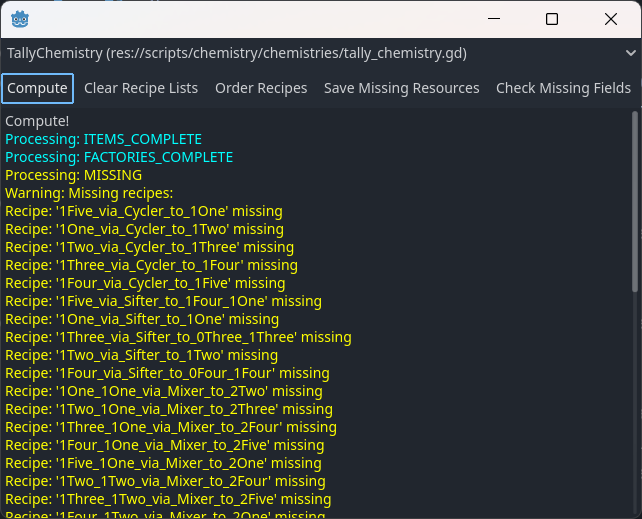Click 'Warning: Missing recipes:' line
Image resolution: width=642 pixels, height=519 pixels.
point(89,193)
